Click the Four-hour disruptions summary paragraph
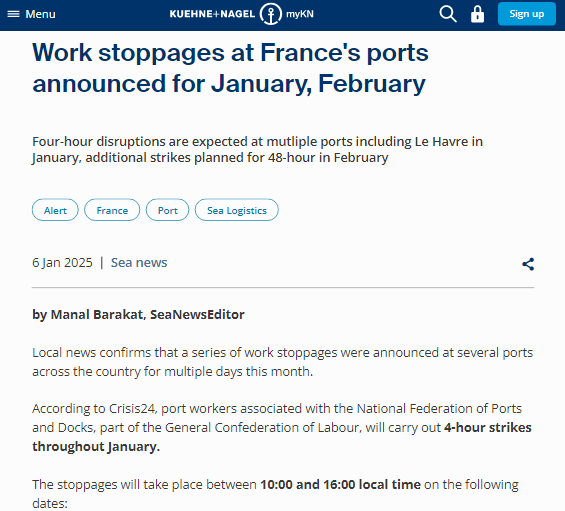565x511 pixels. [x=257, y=150]
